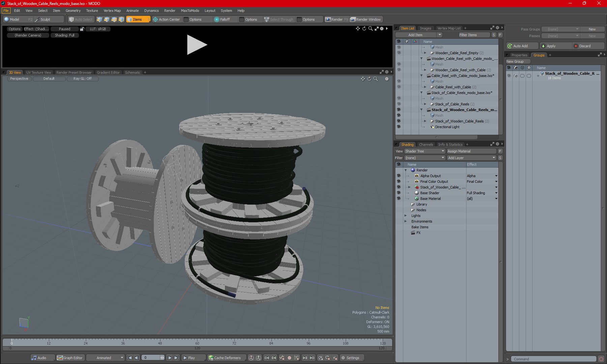Open the Animated keying mode dropdown
607x364 pixels.
click(x=106, y=358)
